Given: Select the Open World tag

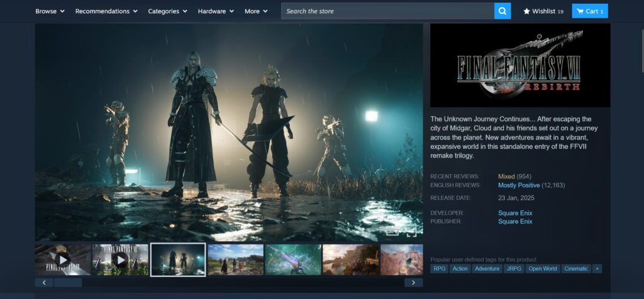Looking at the screenshot, I should tap(543, 269).
